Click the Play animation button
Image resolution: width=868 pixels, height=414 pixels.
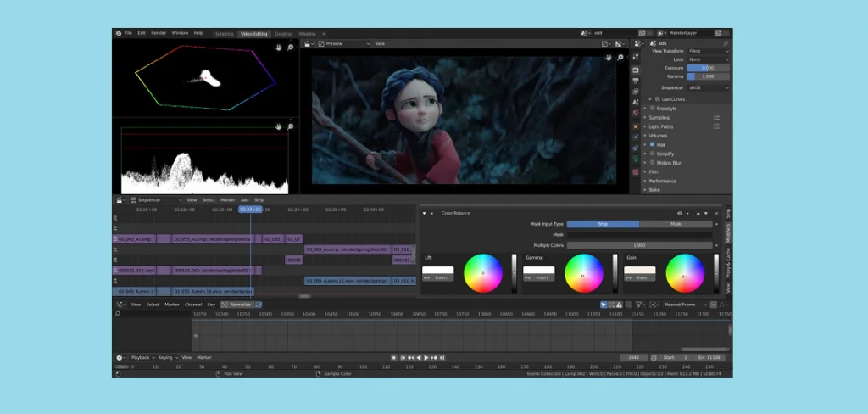coord(426,358)
